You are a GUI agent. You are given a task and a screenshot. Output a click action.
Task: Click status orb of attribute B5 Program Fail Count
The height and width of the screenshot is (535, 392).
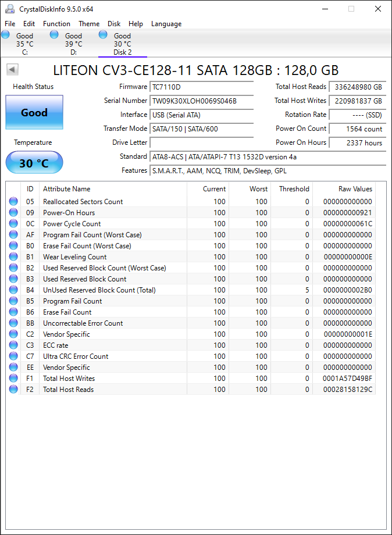click(x=13, y=301)
